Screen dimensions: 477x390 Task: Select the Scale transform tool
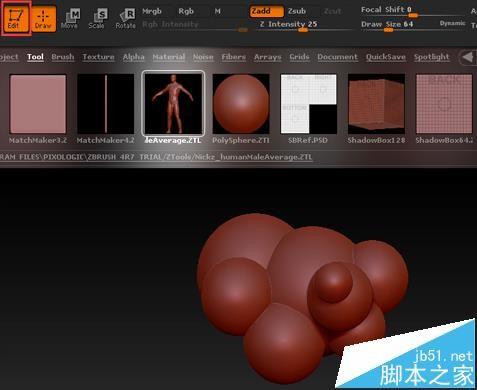tap(97, 19)
